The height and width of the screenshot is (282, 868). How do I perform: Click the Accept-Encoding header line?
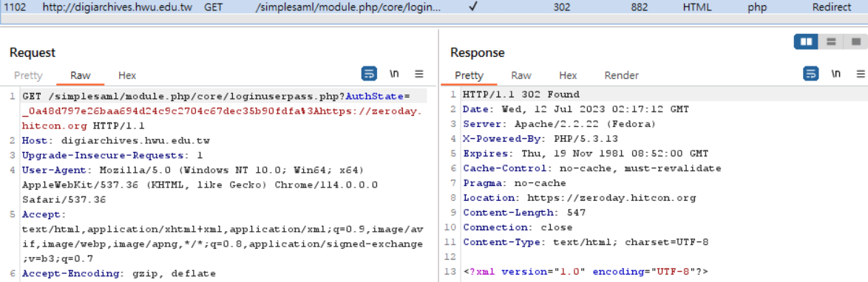pos(118,273)
